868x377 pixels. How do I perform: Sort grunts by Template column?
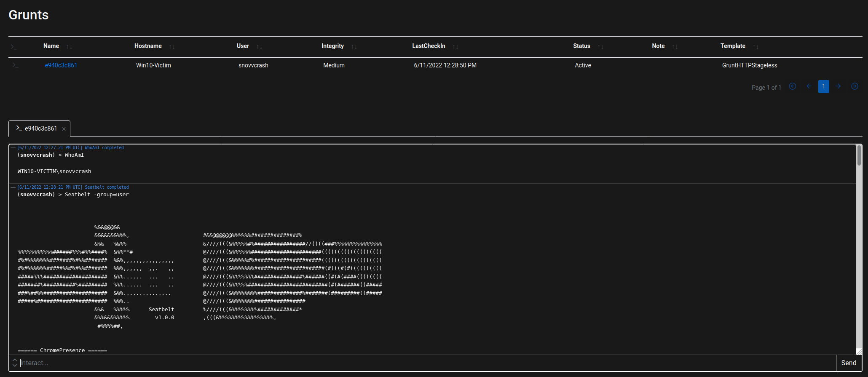point(755,47)
